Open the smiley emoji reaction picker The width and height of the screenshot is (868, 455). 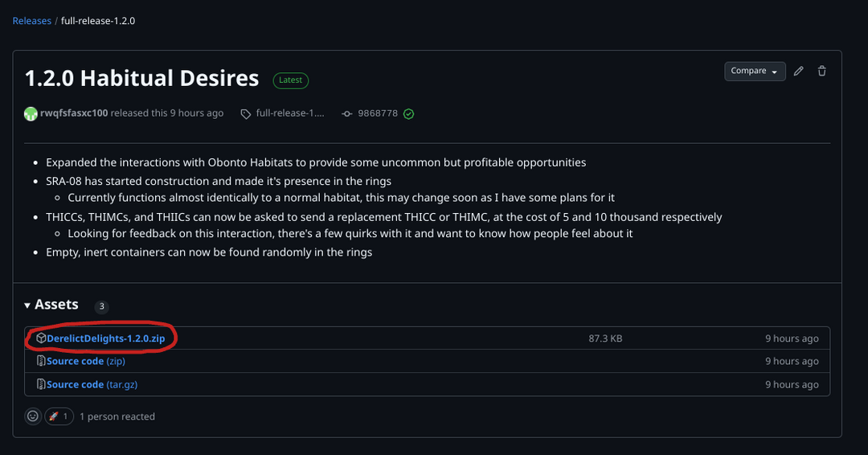pos(33,416)
